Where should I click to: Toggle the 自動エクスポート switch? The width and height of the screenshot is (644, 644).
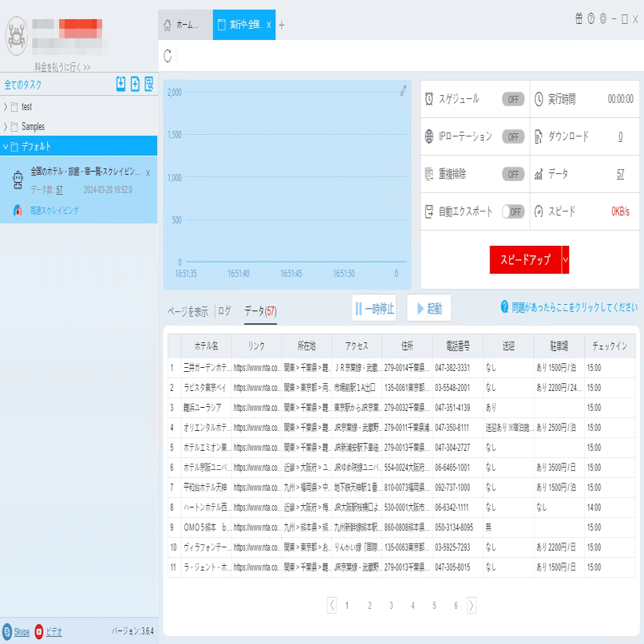pos(513,211)
